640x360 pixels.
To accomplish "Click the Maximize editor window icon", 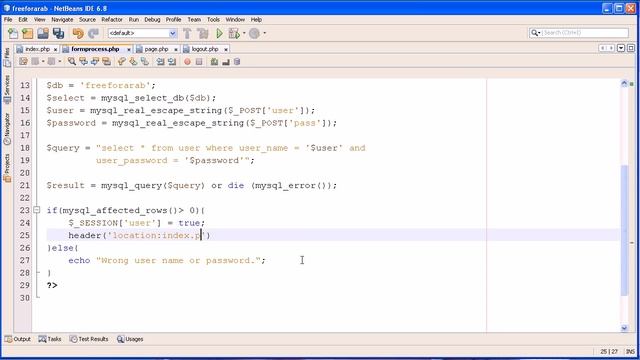I will [631, 48].
